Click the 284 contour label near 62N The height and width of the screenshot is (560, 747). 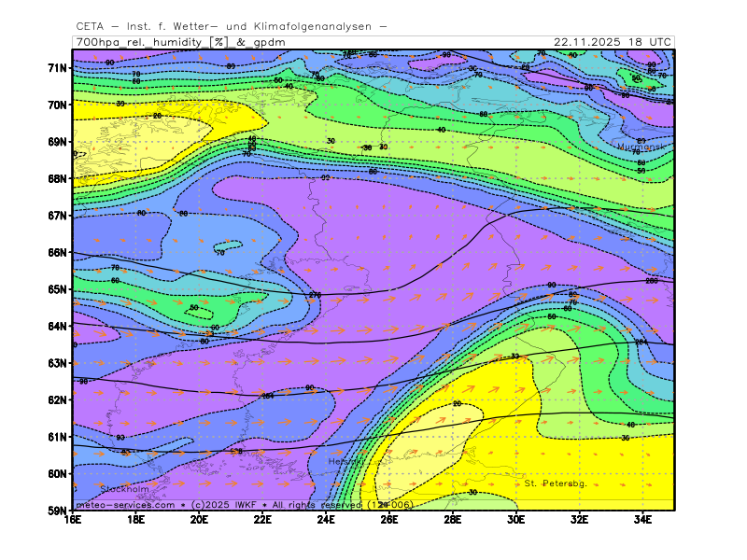(x=267, y=396)
